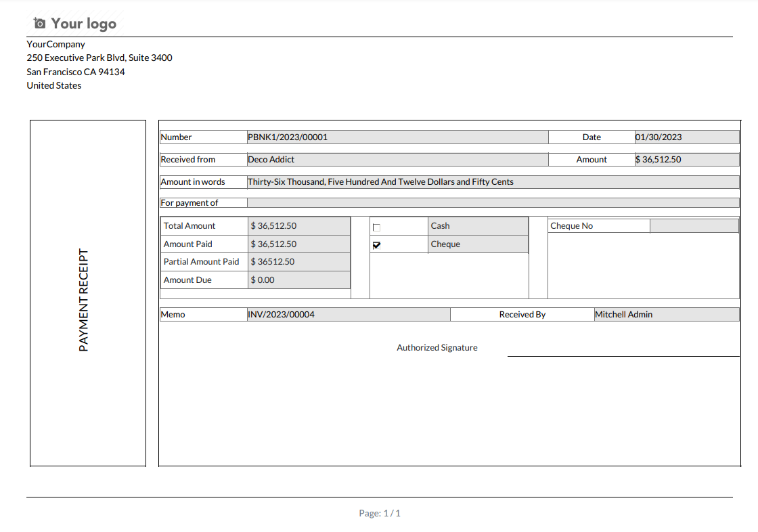Click receipt number PBNK1/2023/00001
Image resolution: width=758 pixels, height=532 pixels.
pos(288,137)
